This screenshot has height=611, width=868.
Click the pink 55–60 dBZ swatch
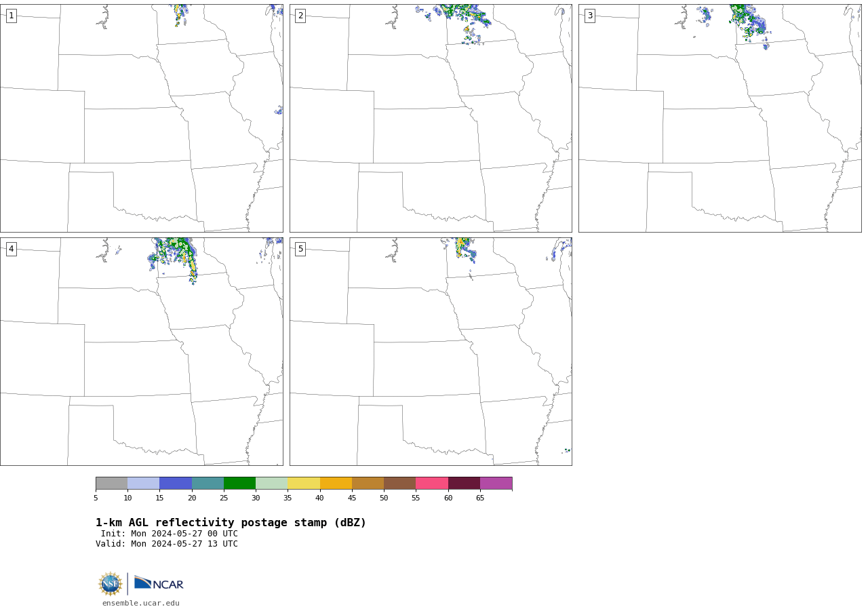point(432,484)
